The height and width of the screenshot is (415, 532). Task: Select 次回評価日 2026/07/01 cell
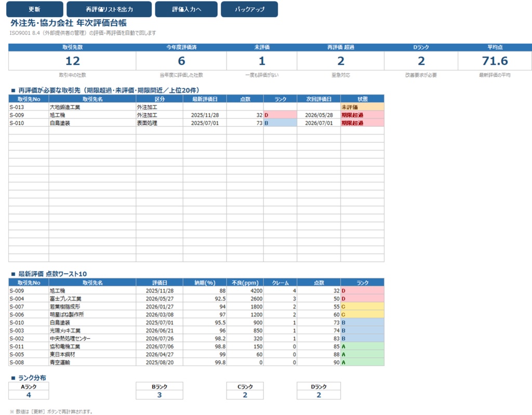coord(318,123)
